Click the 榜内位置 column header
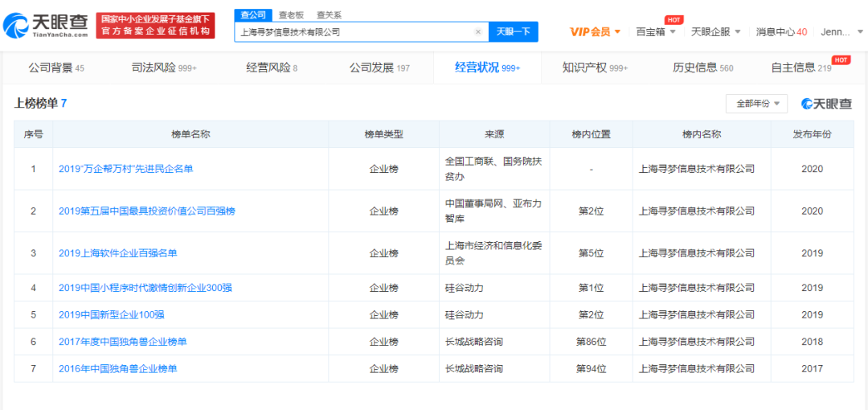Screen dimensions: 868x410 592,134
